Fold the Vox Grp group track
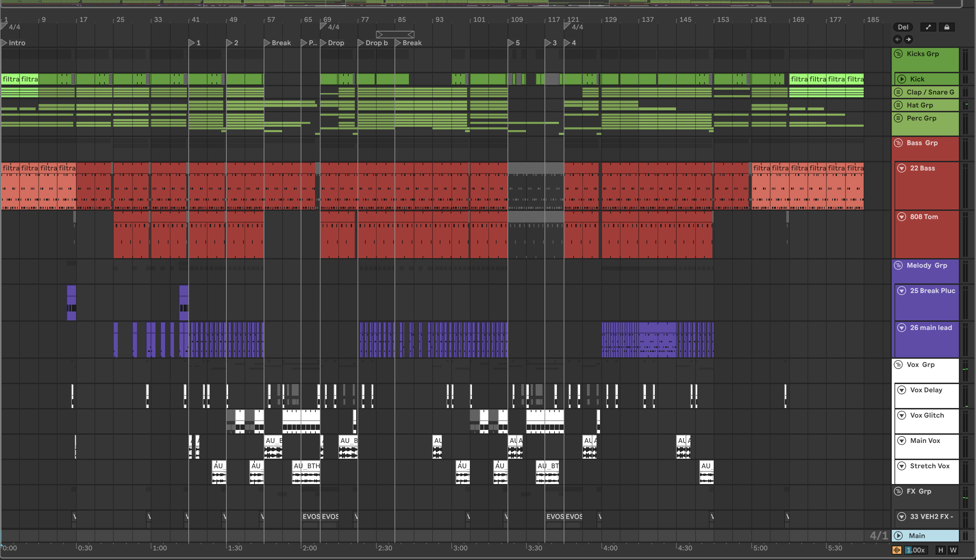Viewport: 976px width, 560px height. (898, 365)
